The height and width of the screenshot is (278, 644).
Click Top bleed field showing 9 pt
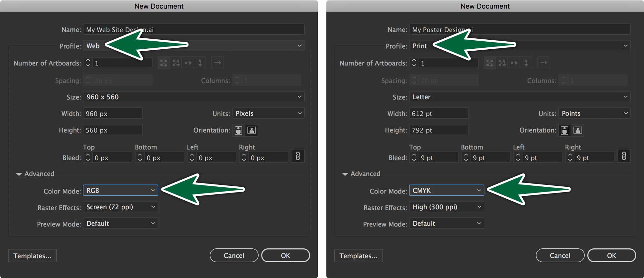tap(438, 157)
